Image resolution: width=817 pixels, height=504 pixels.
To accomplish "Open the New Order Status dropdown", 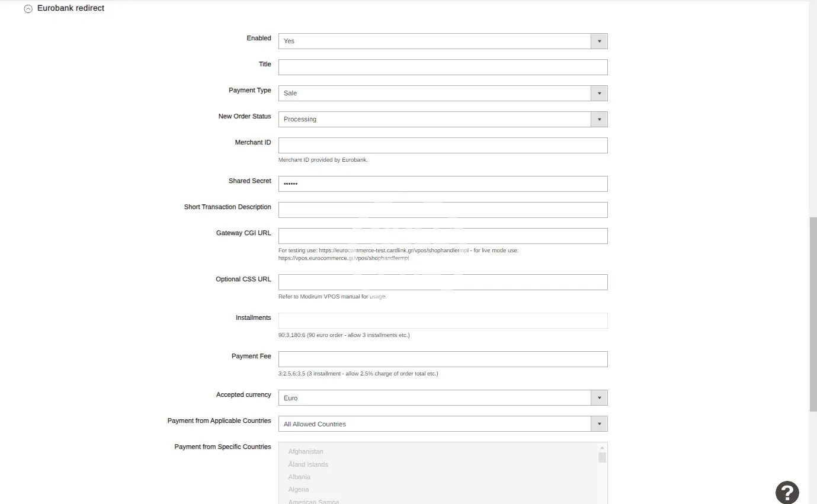I will coord(443,119).
